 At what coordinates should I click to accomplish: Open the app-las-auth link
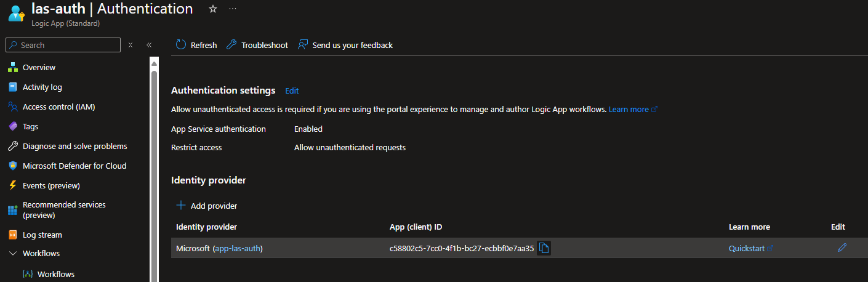(x=238, y=248)
